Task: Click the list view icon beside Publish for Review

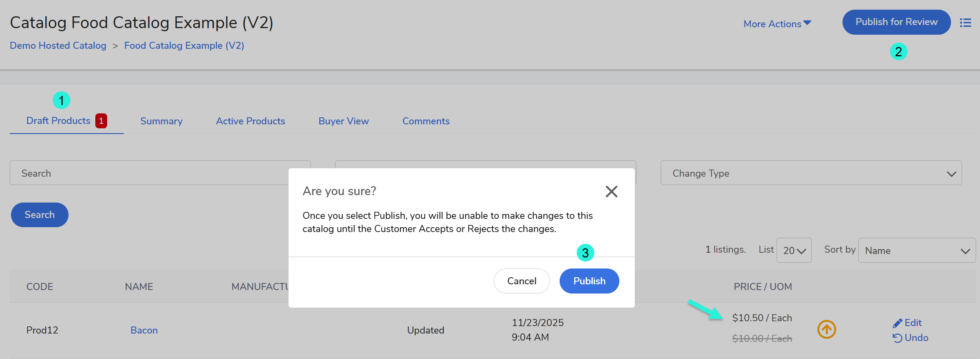Action: 965,22
